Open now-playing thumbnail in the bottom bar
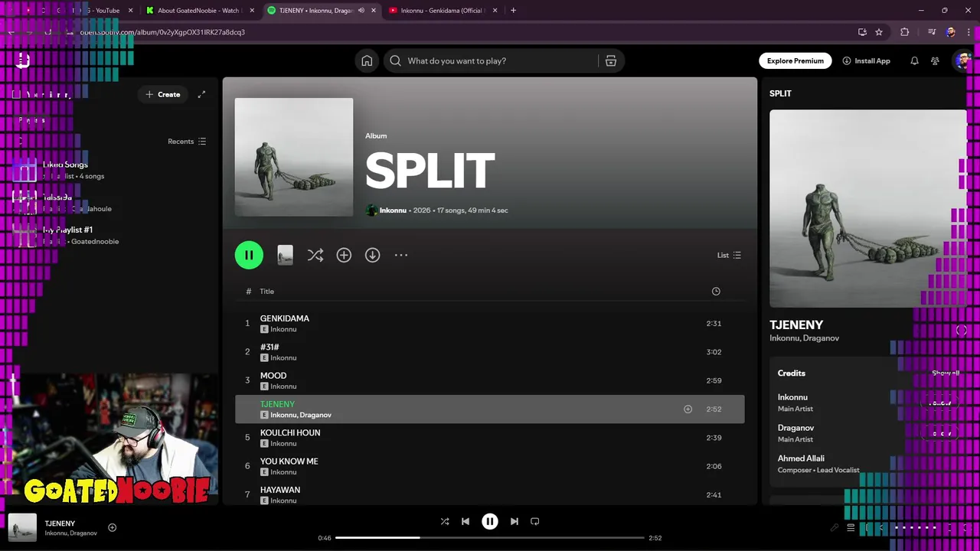The image size is (980, 551). click(22, 527)
